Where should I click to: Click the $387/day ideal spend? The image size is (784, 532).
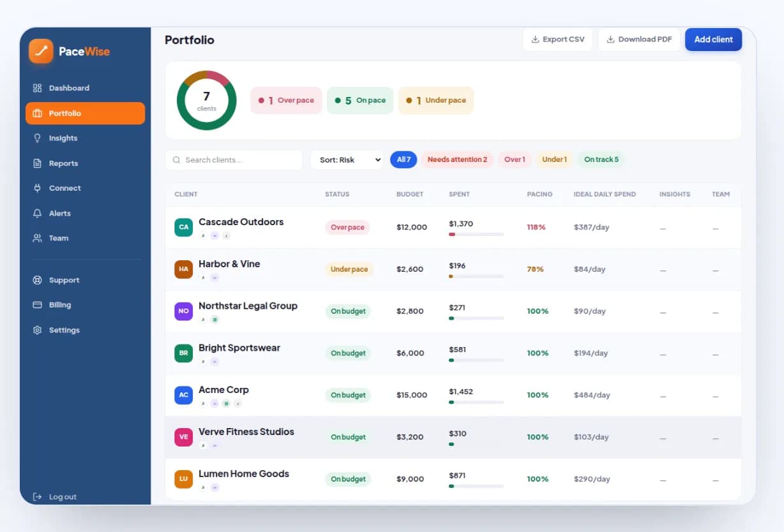592,227
